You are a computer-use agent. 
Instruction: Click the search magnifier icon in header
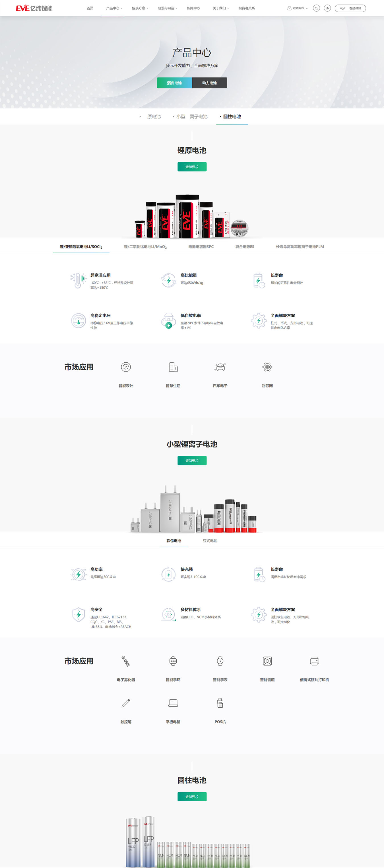pos(316,9)
